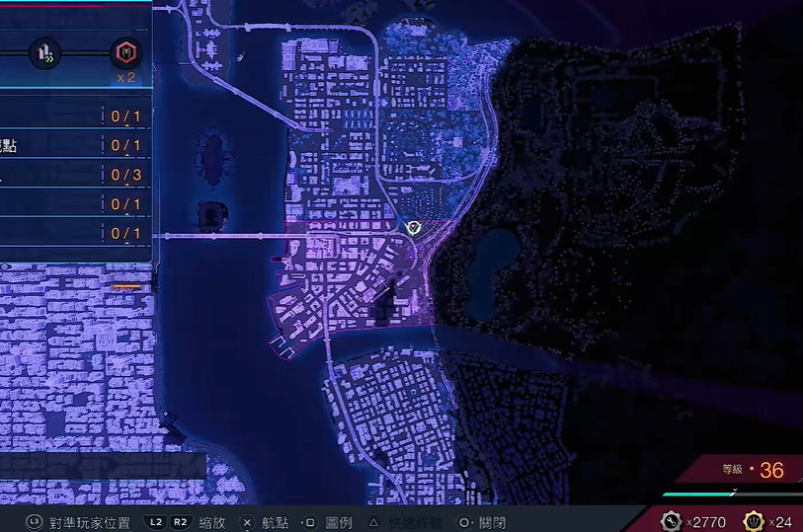
Task: Click the R2 zoom button icon
Action: 181,522
